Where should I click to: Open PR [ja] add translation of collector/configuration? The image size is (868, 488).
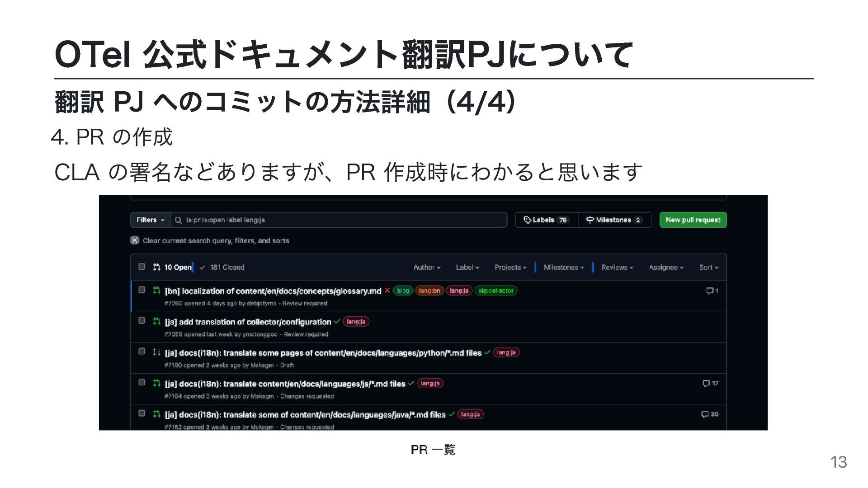coord(248,322)
